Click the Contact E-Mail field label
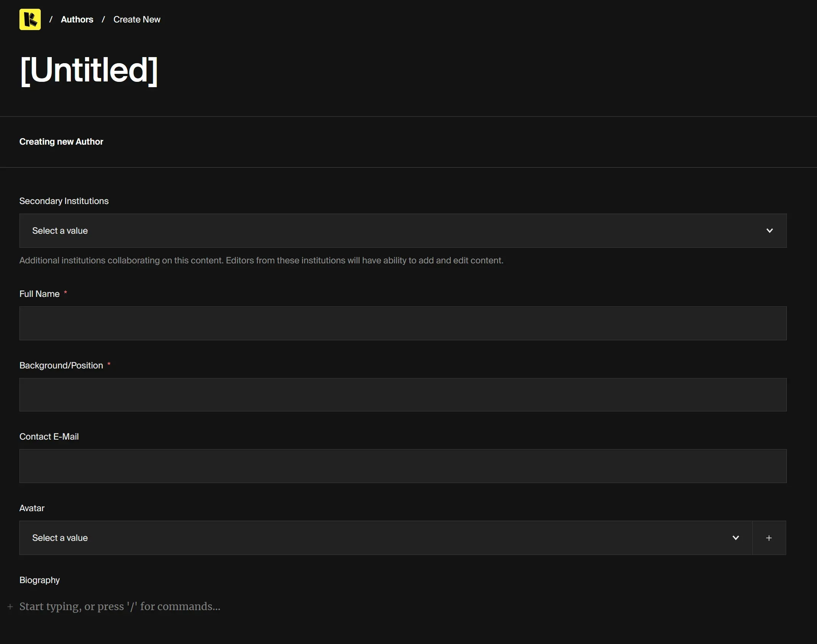 tap(49, 437)
